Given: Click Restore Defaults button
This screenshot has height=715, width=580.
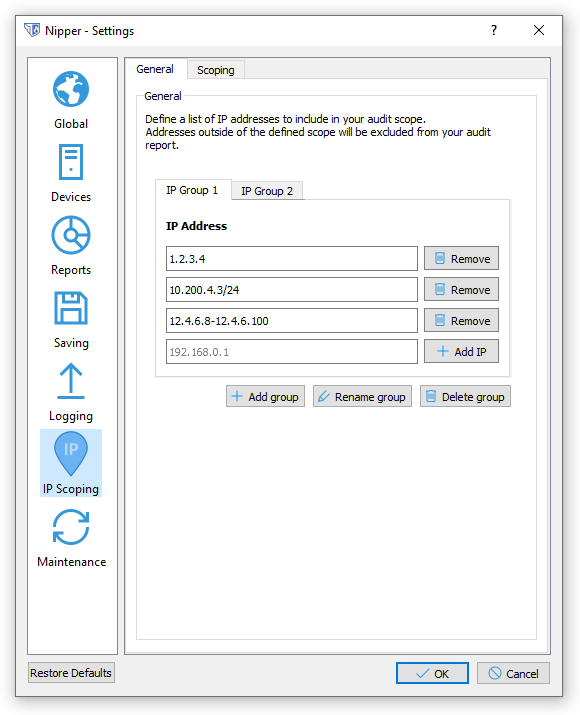Looking at the screenshot, I should 71,673.
